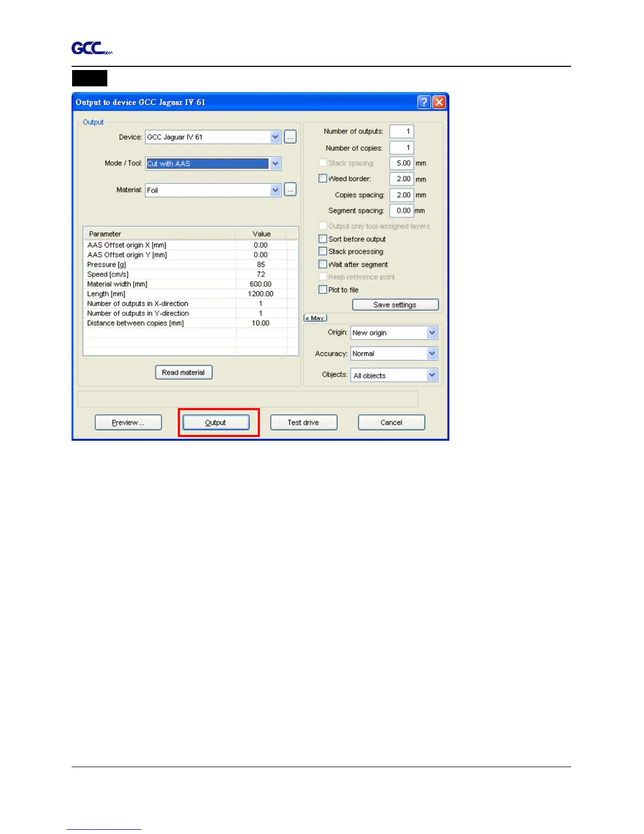Select Speed [cm/s] parameter row
The width and height of the screenshot is (644, 834).
click(x=190, y=274)
